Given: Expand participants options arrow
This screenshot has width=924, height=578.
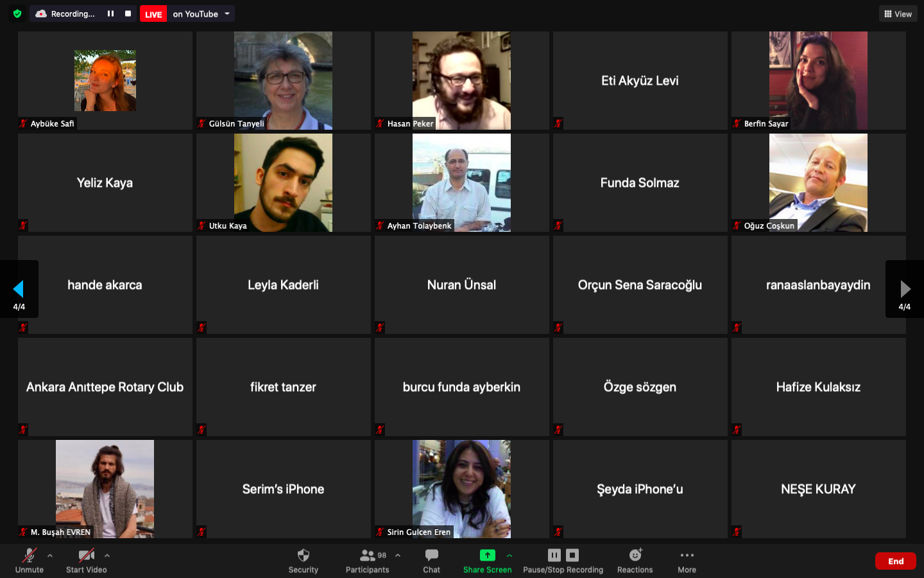Looking at the screenshot, I should [398, 556].
